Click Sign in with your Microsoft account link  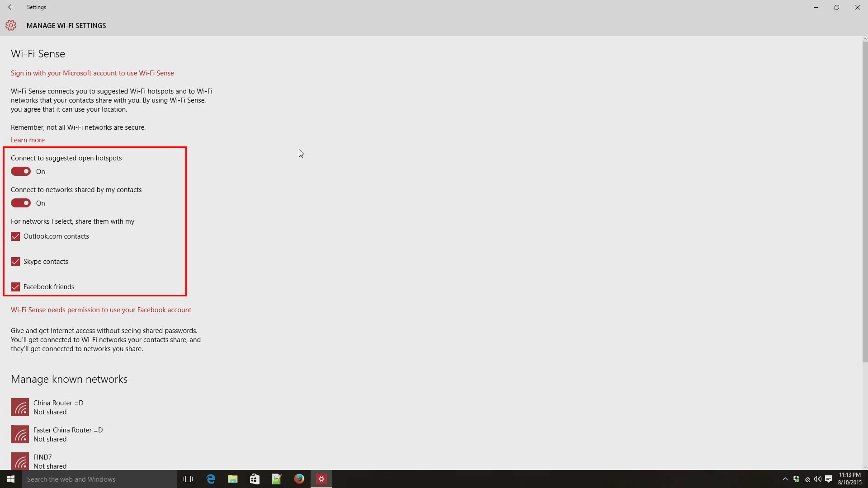92,73
